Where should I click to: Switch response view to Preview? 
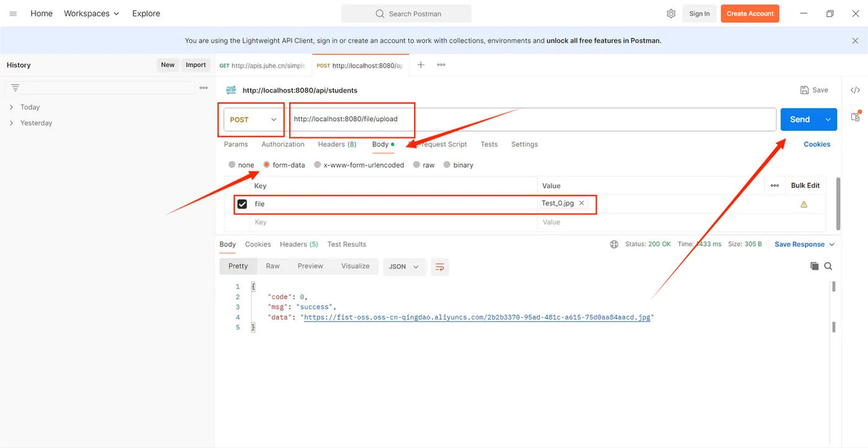pyautogui.click(x=310, y=266)
